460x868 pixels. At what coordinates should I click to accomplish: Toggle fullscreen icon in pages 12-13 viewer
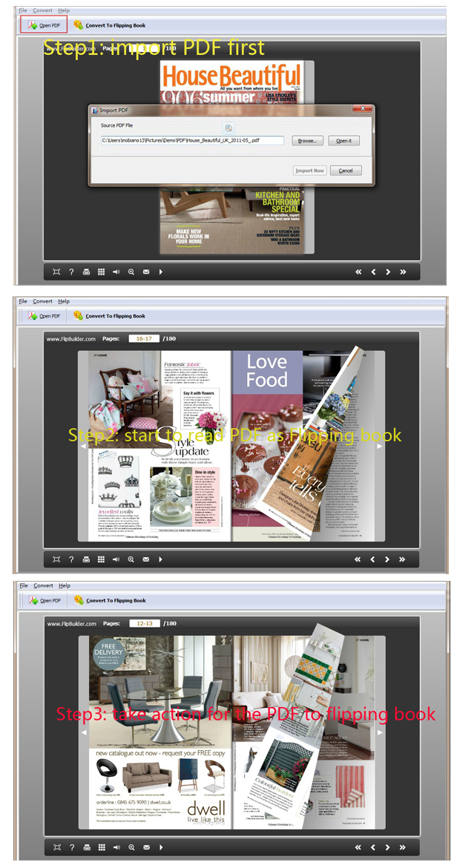56,847
